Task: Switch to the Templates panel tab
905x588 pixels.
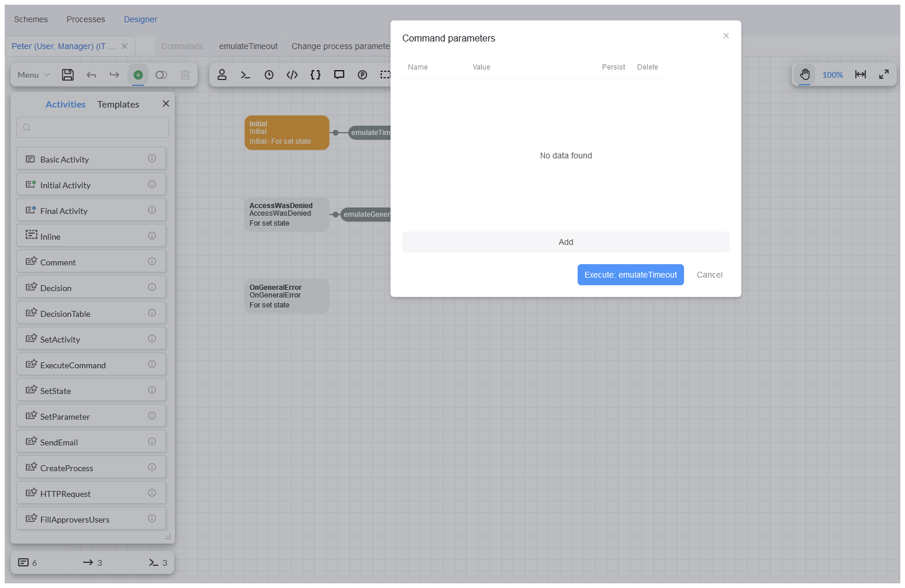Action: click(118, 104)
